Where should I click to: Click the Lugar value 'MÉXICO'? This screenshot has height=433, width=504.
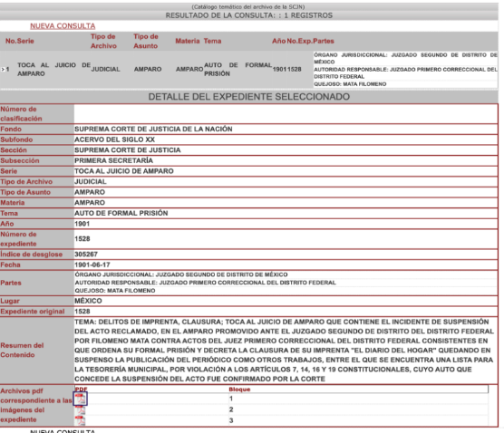pyautogui.click(x=88, y=301)
